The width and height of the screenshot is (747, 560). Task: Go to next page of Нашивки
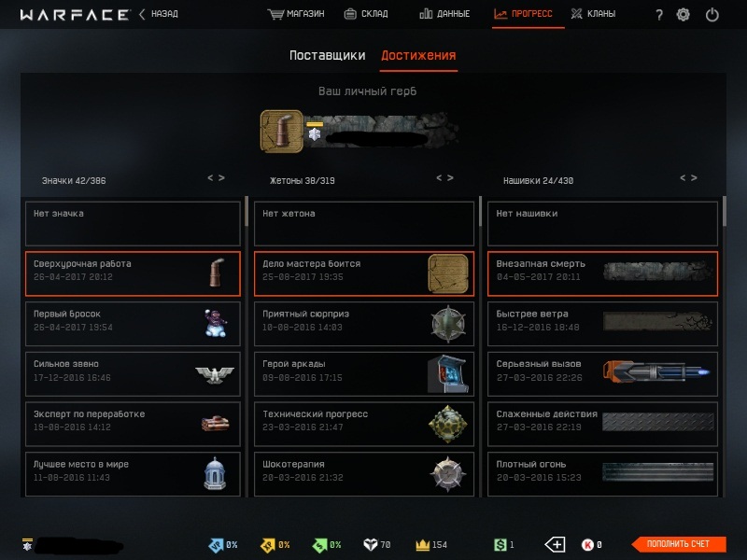694,178
